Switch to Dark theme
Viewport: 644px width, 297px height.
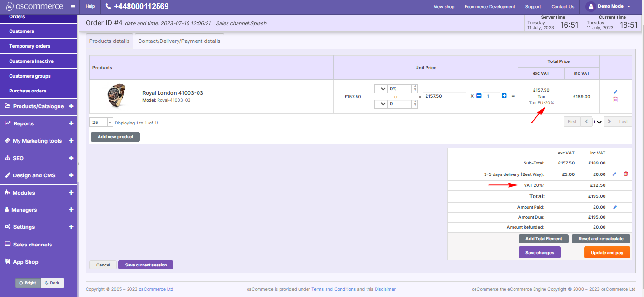click(52, 283)
